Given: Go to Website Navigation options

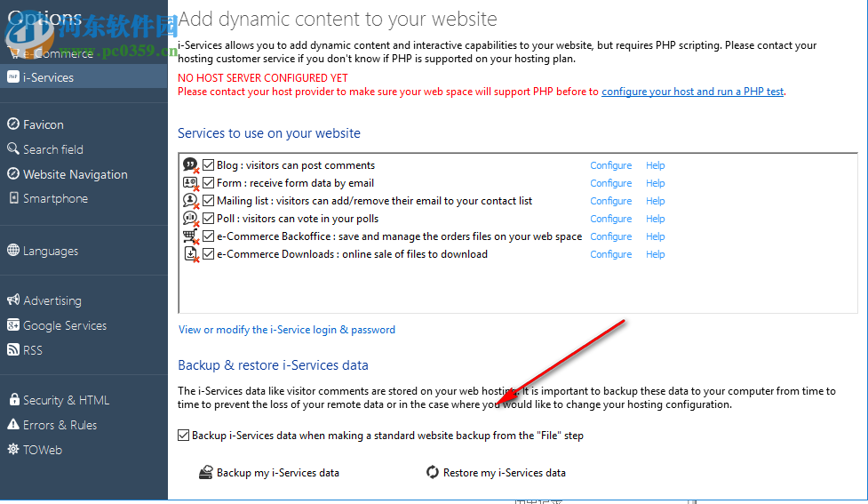Looking at the screenshot, I should [x=75, y=174].
